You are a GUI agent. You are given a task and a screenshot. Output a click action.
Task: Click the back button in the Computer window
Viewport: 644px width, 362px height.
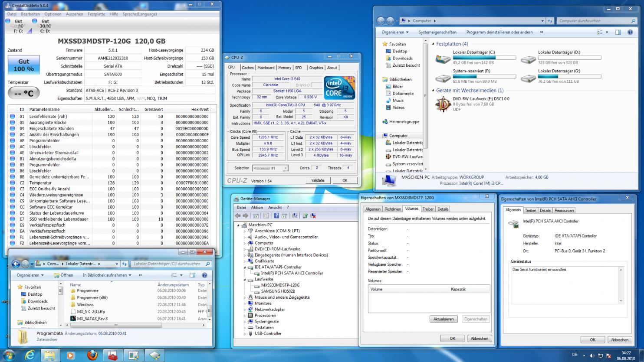click(381, 21)
